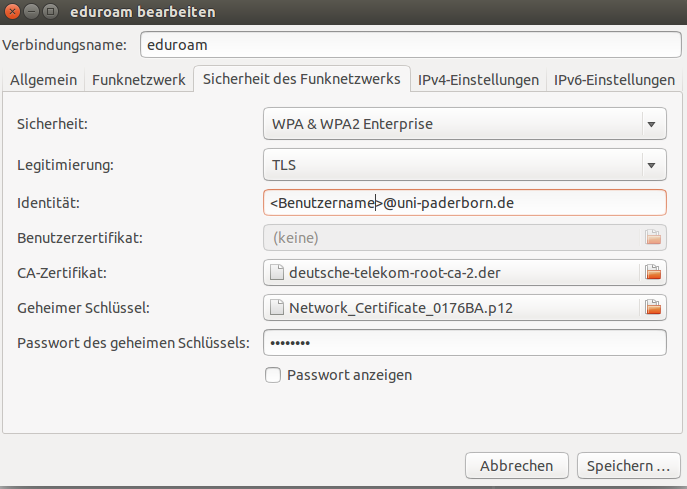Click the document icon next to deutsche-telekom-root-ca-2.der
The width and height of the screenshot is (687, 489).
(277, 272)
